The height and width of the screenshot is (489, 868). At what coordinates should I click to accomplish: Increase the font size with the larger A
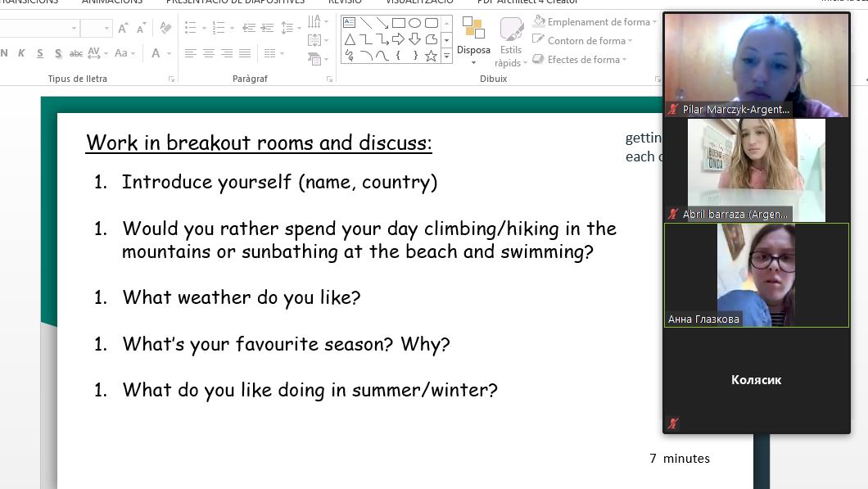[x=123, y=28]
